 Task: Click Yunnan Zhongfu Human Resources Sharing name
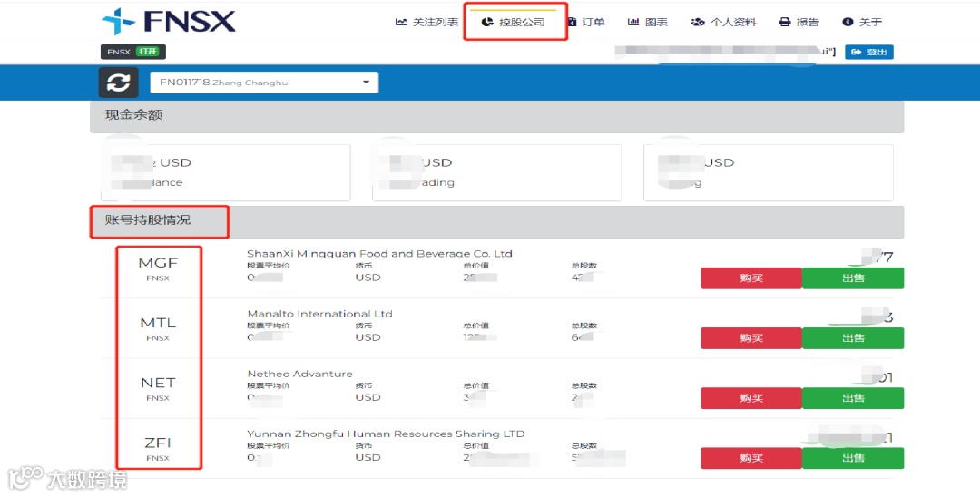[x=386, y=434]
